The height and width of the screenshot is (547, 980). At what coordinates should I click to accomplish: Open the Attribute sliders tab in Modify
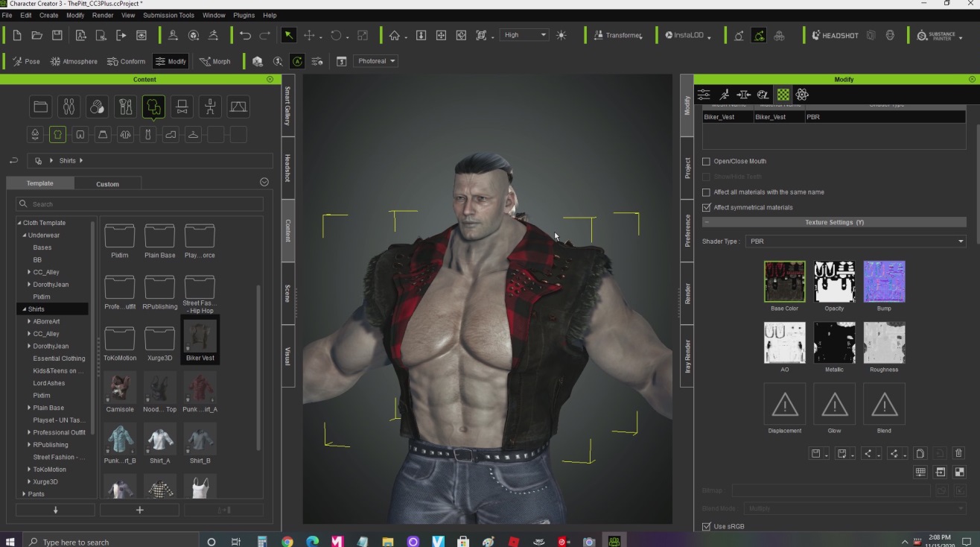704,95
